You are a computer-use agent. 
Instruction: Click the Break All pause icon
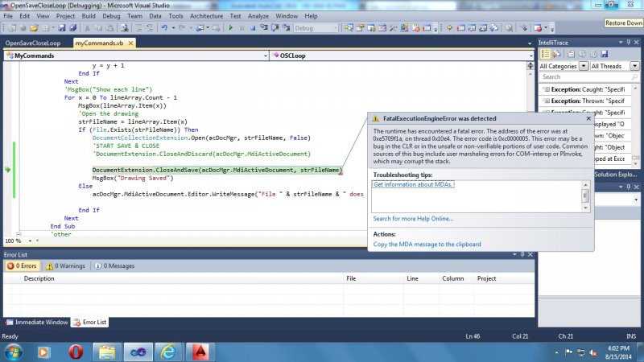pos(242,28)
